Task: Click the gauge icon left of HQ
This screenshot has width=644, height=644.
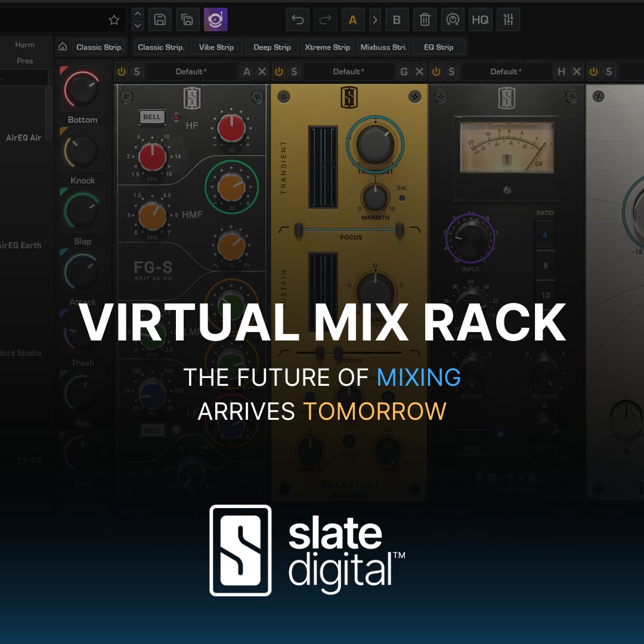Action: 452,19
